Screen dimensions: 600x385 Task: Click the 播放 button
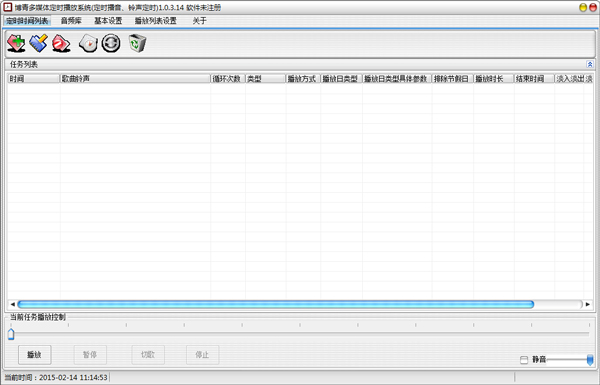[x=34, y=355]
